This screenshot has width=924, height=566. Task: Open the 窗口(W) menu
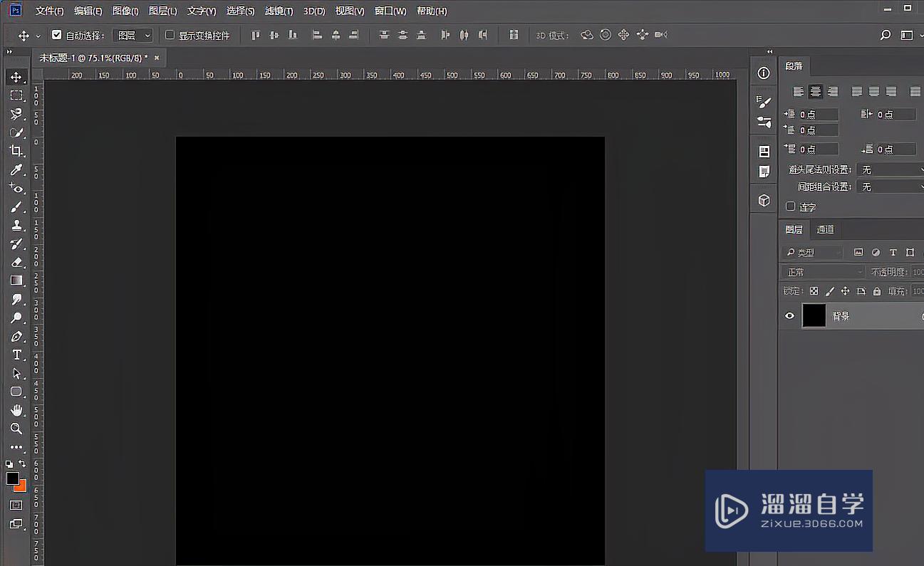tap(390, 11)
